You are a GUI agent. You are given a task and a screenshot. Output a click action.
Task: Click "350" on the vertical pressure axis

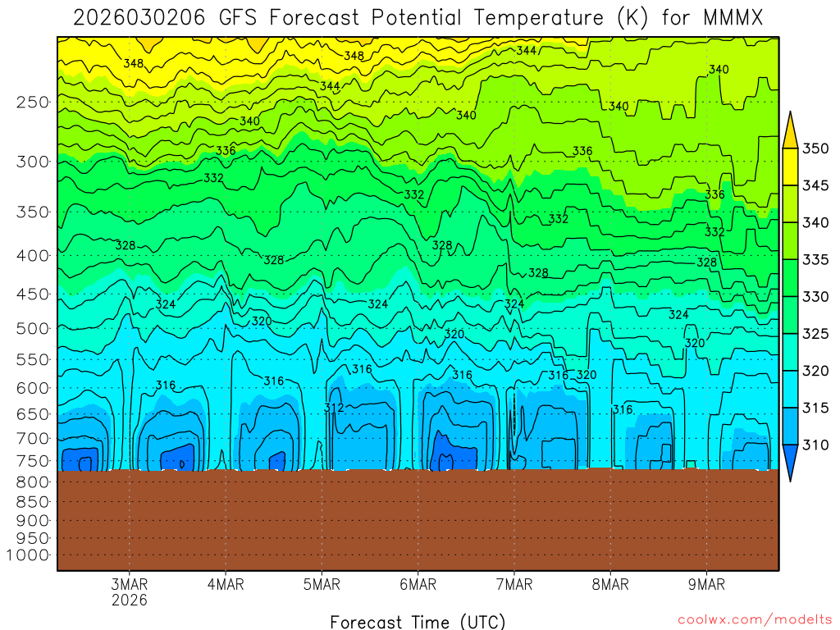coord(33,212)
